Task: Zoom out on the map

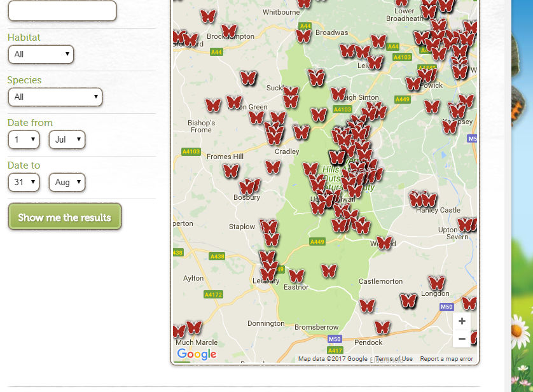Action: click(462, 339)
